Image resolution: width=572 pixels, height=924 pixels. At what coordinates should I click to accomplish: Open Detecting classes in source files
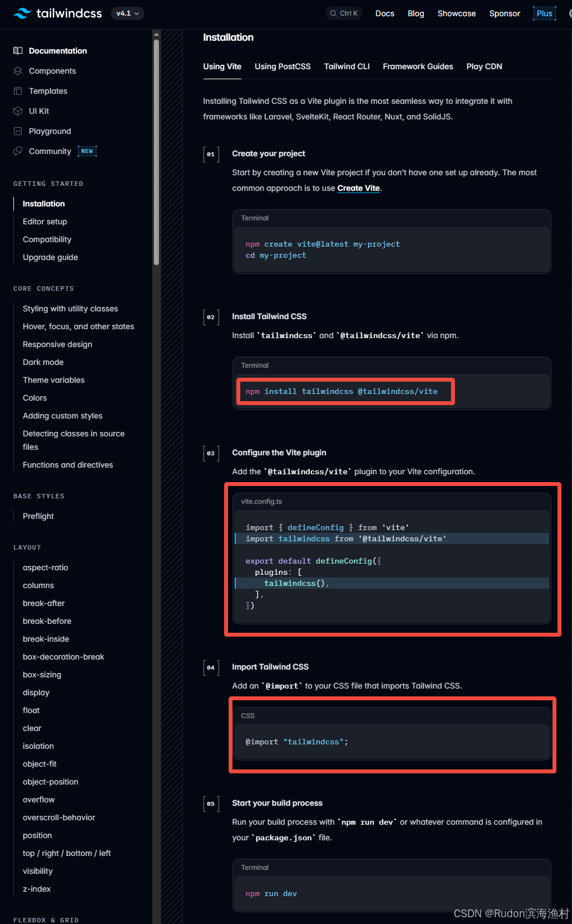click(74, 440)
